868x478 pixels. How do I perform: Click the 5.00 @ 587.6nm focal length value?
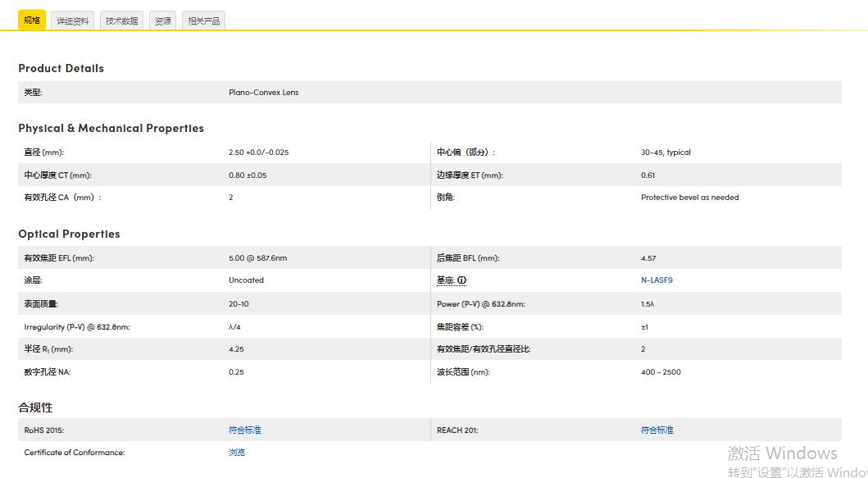click(x=257, y=258)
